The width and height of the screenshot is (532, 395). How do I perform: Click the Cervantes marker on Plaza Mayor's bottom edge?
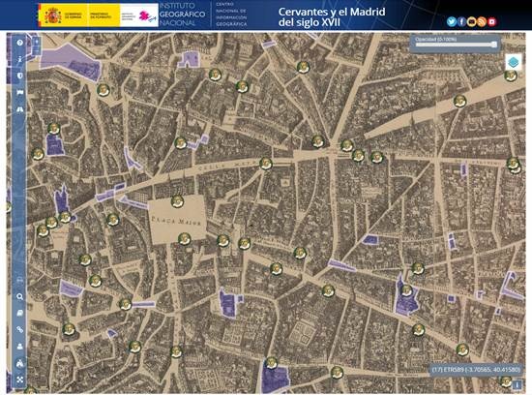tap(184, 239)
